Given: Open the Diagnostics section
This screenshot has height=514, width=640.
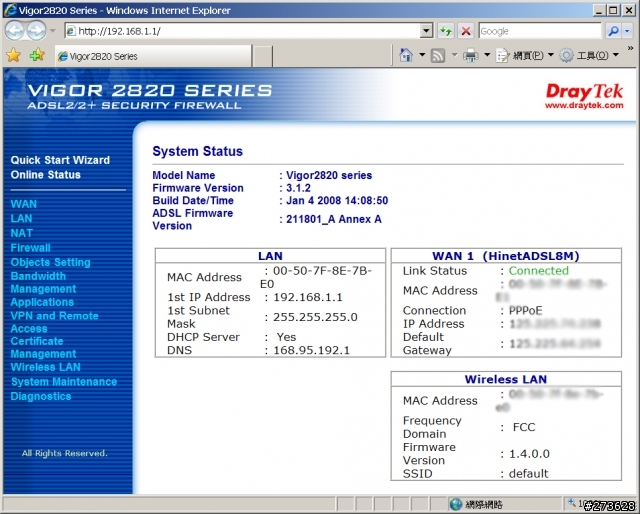Looking at the screenshot, I should tap(41, 396).
